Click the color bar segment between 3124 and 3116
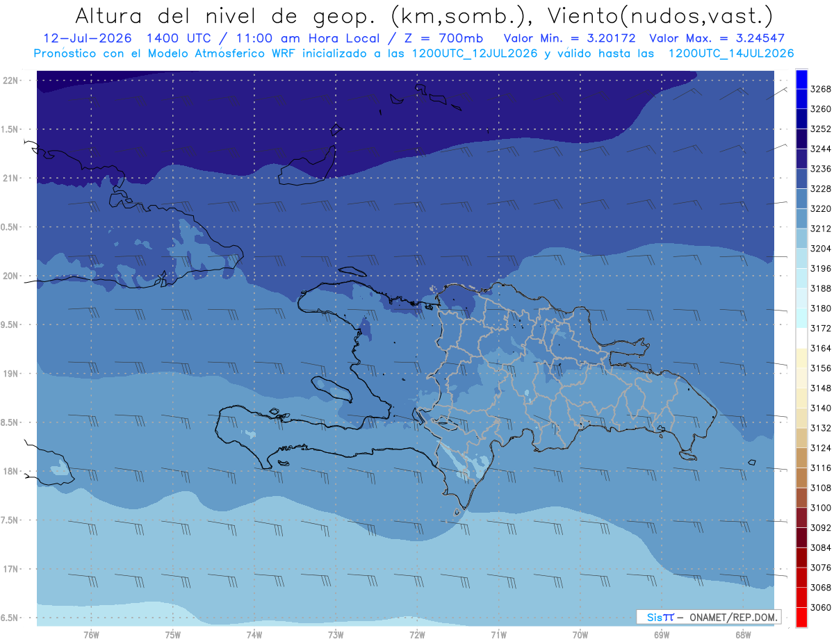This screenshot has height=644, width=834. (x=801, y=458)
